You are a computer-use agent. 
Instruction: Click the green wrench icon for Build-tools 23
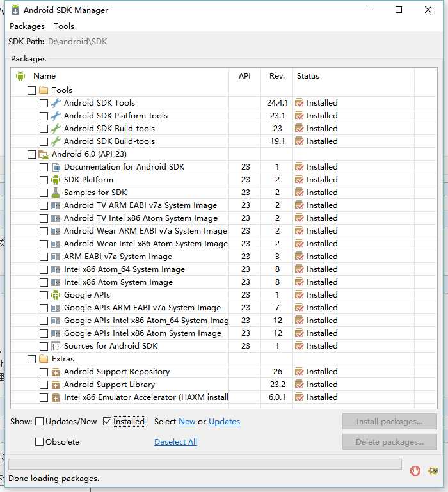[x=56, y=129]
